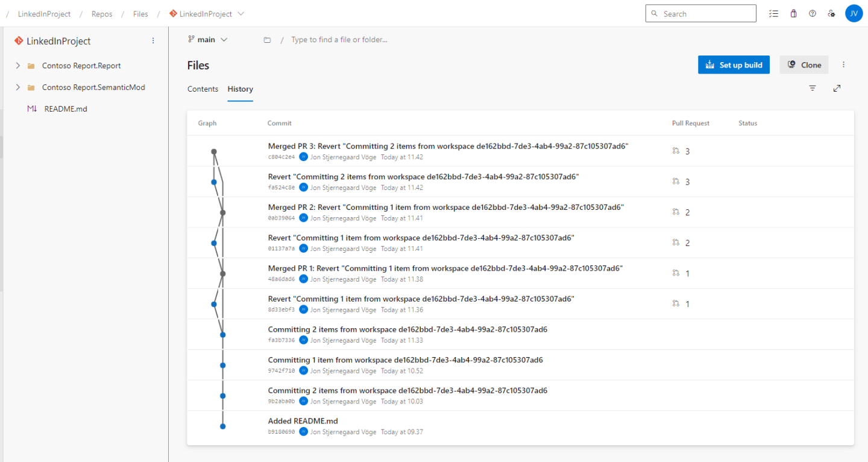The image size is (868, 462).
Task: Open the user settings icon
Action: [x=832, y=14]
